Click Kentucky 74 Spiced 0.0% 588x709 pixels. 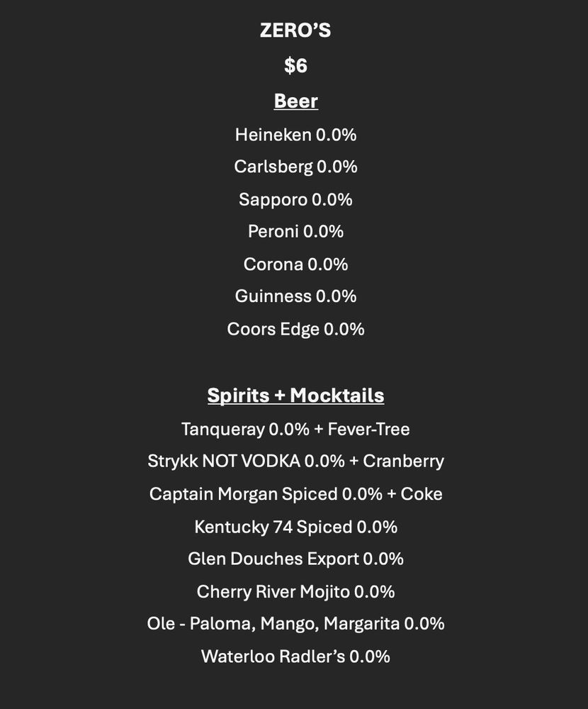295,527
